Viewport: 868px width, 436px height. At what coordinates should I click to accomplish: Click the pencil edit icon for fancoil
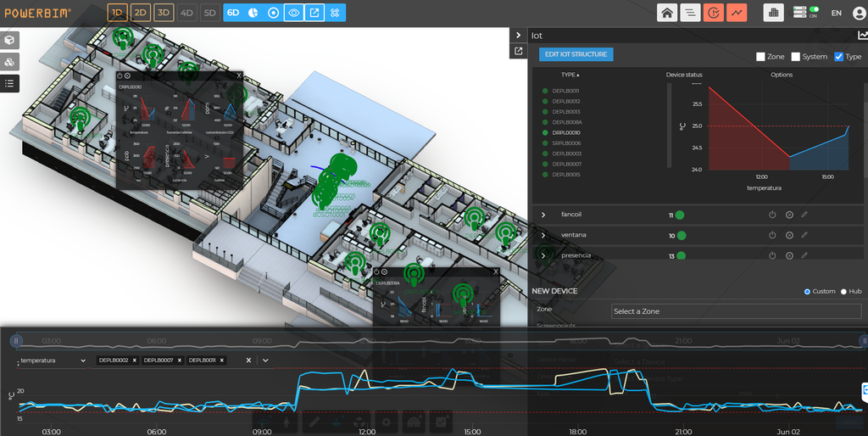click(x=804, y=215)
